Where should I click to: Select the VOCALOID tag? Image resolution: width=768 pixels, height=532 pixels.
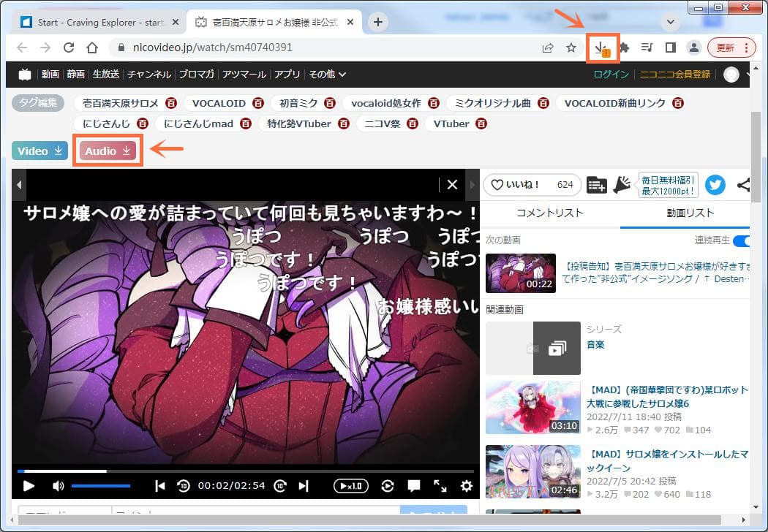[x=219, y=103]
